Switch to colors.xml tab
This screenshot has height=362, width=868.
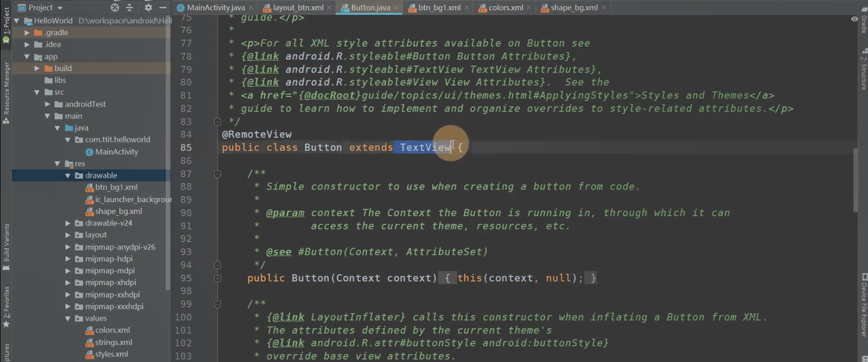coord(506,7)
